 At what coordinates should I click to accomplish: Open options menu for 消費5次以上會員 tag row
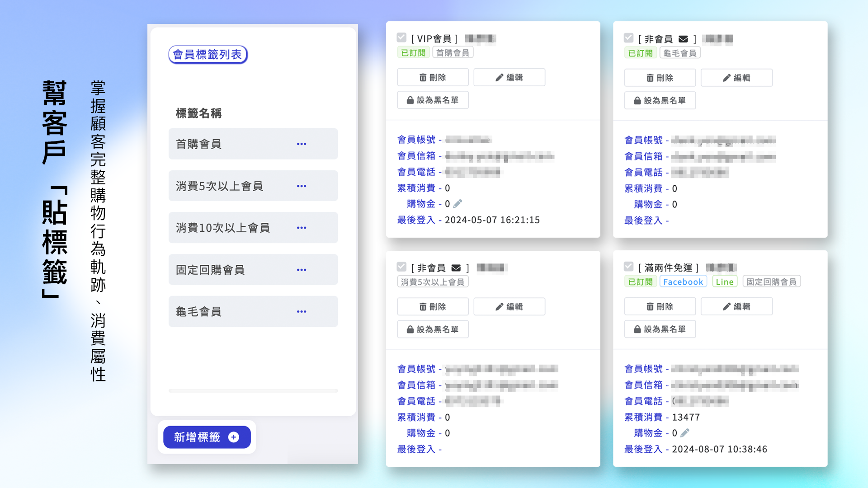coord(302,186)
